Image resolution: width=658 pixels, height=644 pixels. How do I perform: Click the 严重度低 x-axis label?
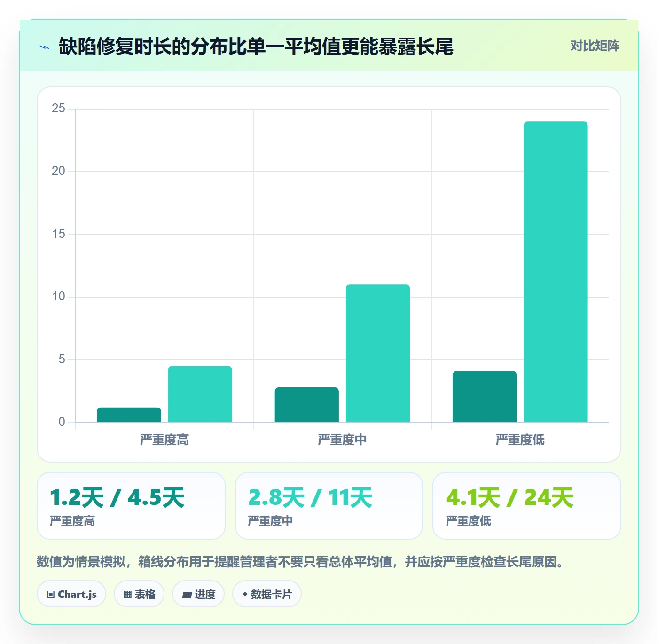pos(520,440)
